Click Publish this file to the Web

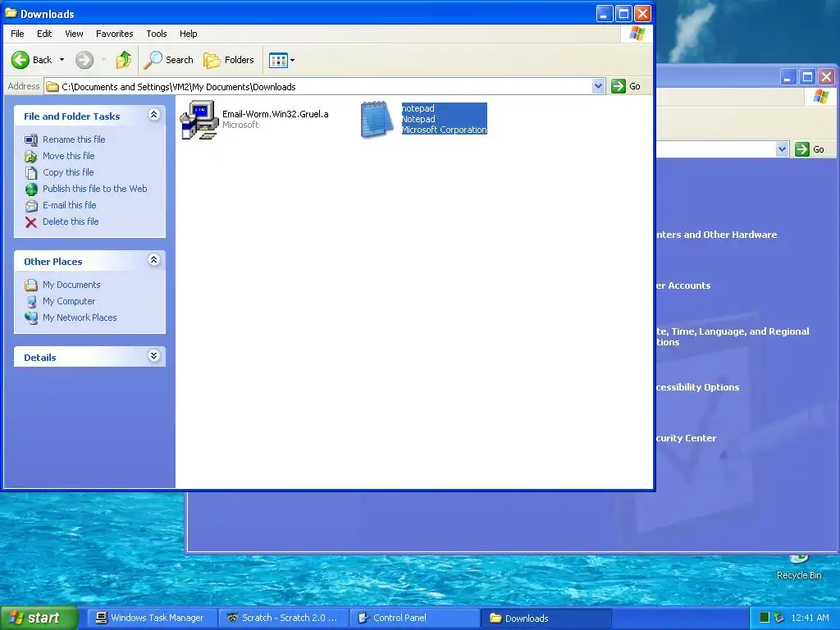(95, 189)
